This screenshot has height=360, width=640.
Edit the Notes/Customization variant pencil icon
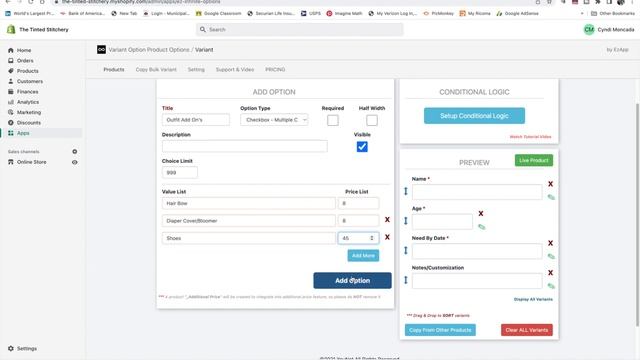tap(551, 286)
